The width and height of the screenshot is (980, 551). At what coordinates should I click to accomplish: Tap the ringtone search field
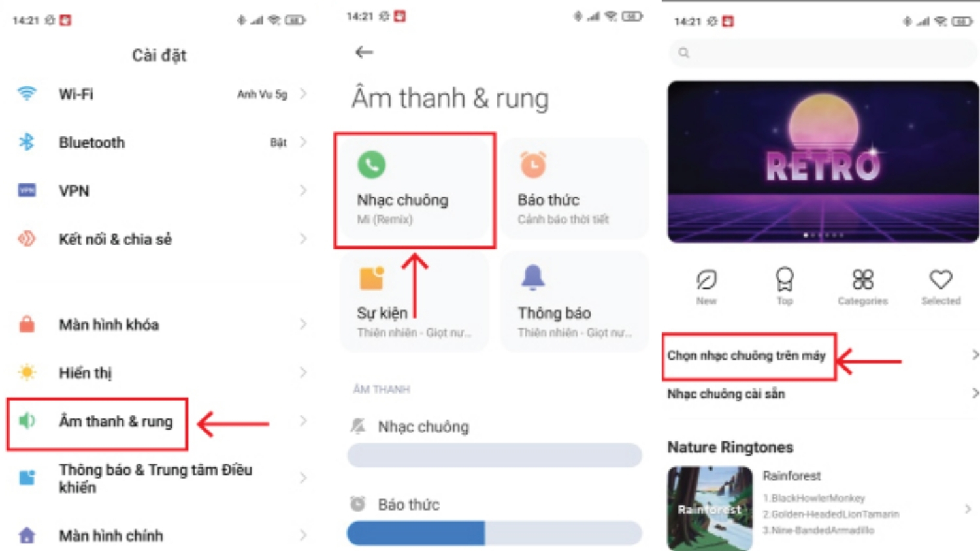coord(823,53)
